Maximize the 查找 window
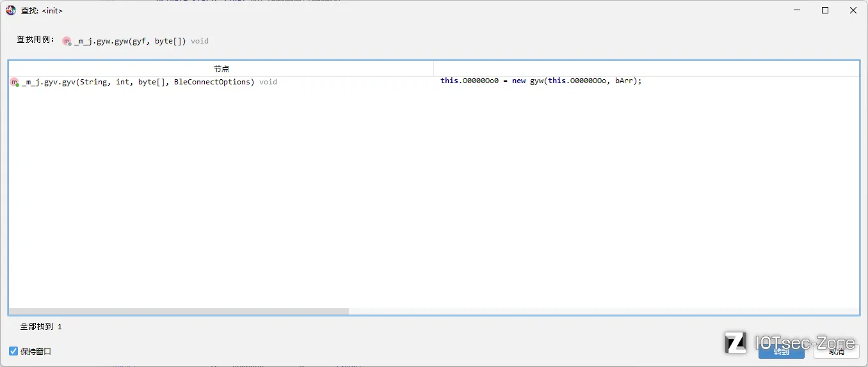The height and width of the screenshot is (367, 868). [x=825, y=10]
